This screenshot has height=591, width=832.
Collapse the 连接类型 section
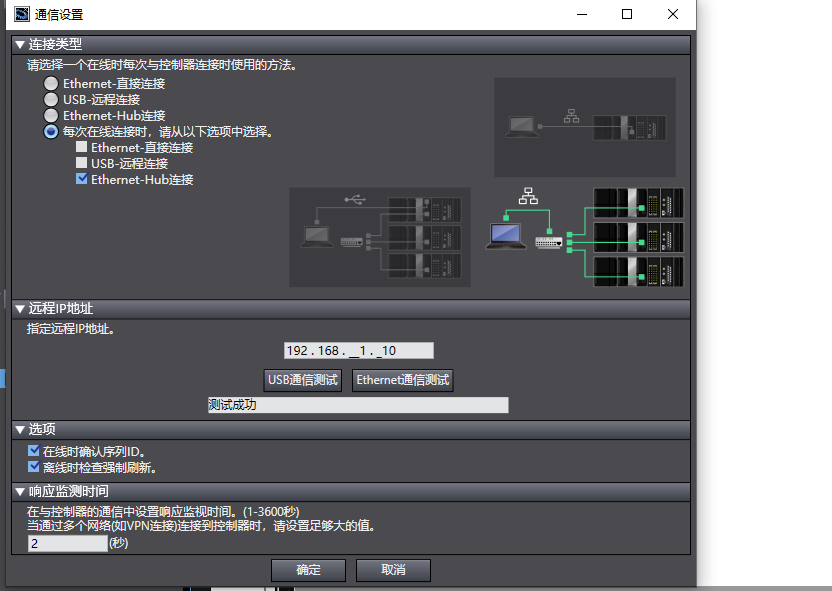point(20,45)
